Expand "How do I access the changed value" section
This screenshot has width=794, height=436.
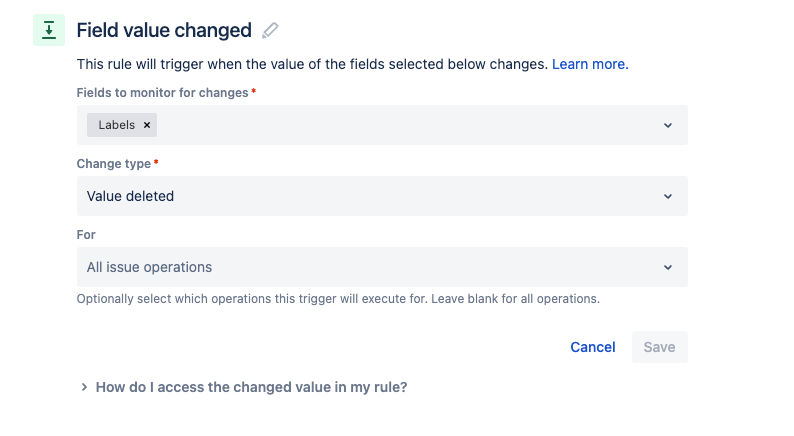click(251, 386)
